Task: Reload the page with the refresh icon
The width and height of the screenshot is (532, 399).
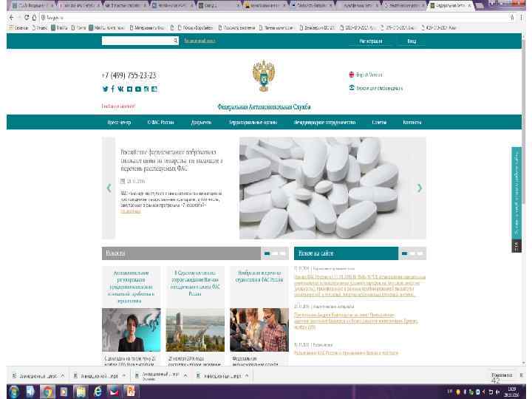Action: 27,17
